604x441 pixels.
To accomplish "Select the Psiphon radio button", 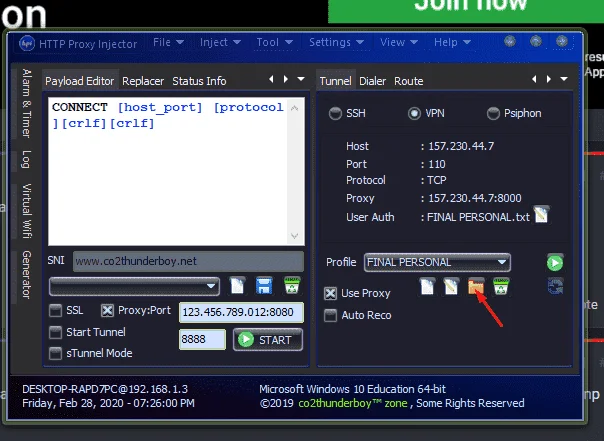I will [493, 113].
